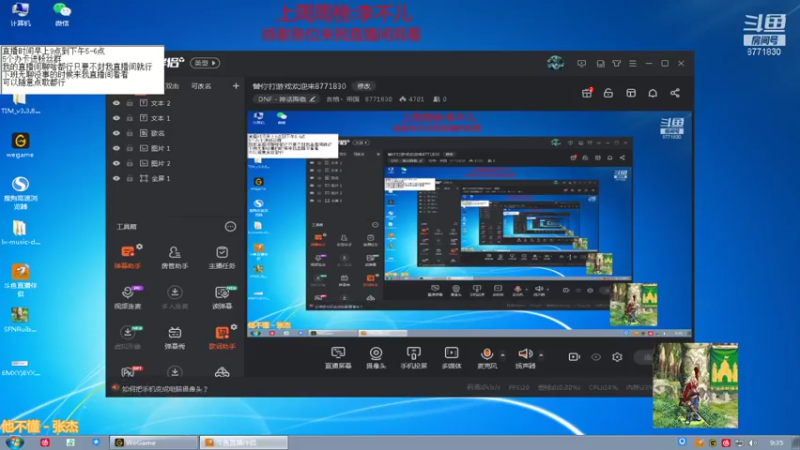Screen dimensions: 800x450
Task: Open toolbox more options circle button
Action: point(230,227)
